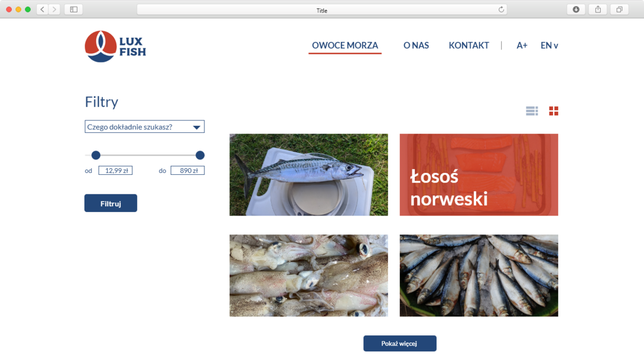Screen dimensions: 644x359
Task: Open the OWOCE MORZA menu item
Action: click(x=345, y=45)
